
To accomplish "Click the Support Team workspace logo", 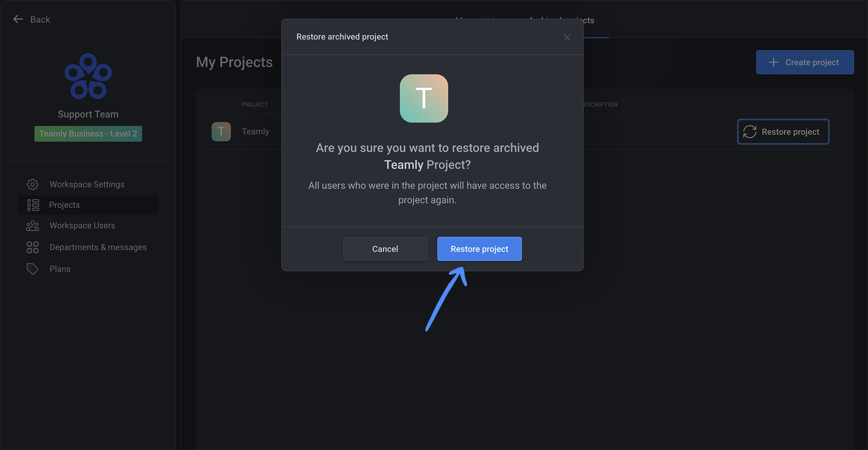I will tap(88, 76).
